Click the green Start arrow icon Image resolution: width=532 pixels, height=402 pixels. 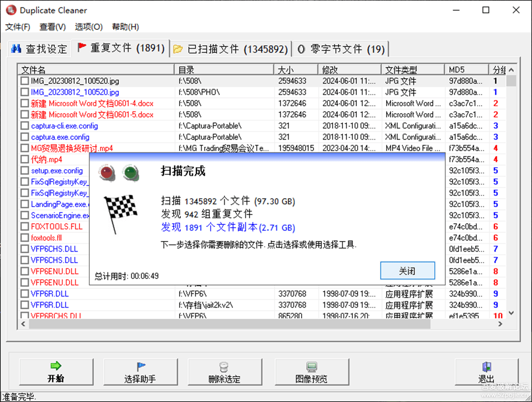click(56, 367)
